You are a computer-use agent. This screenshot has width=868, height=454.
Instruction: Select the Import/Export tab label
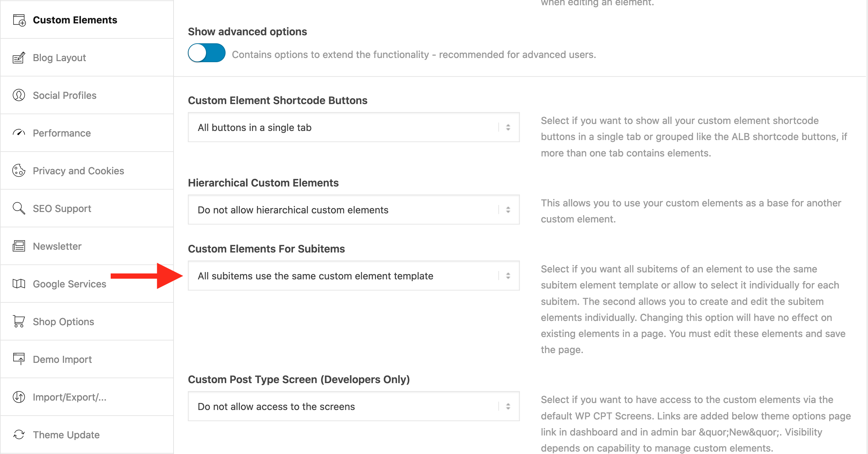click(69, 397)
